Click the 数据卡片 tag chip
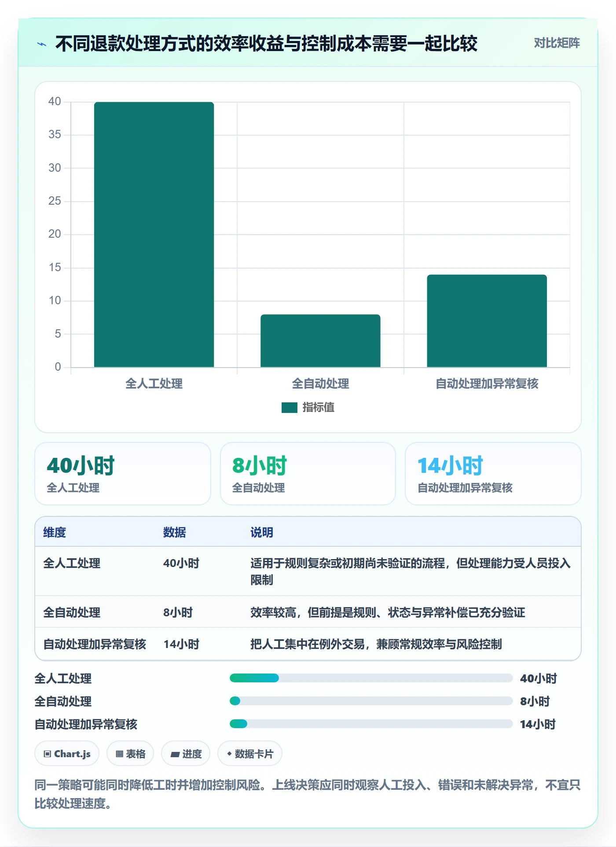This screenshot has width=616, height=847. (250, 754)
